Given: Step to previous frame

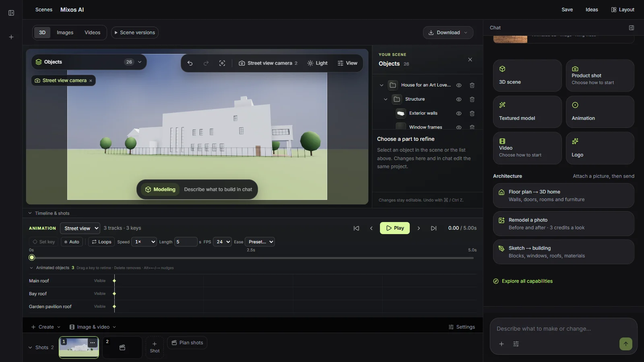Looking at the screenshot, I should click(x=371, y=228).
